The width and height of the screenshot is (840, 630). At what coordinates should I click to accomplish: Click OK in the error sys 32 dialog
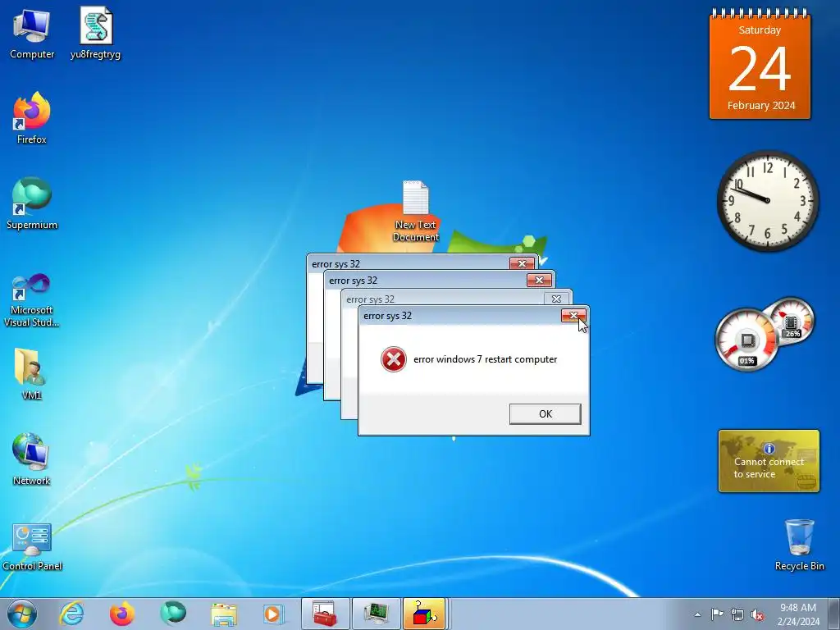(546, 414)
